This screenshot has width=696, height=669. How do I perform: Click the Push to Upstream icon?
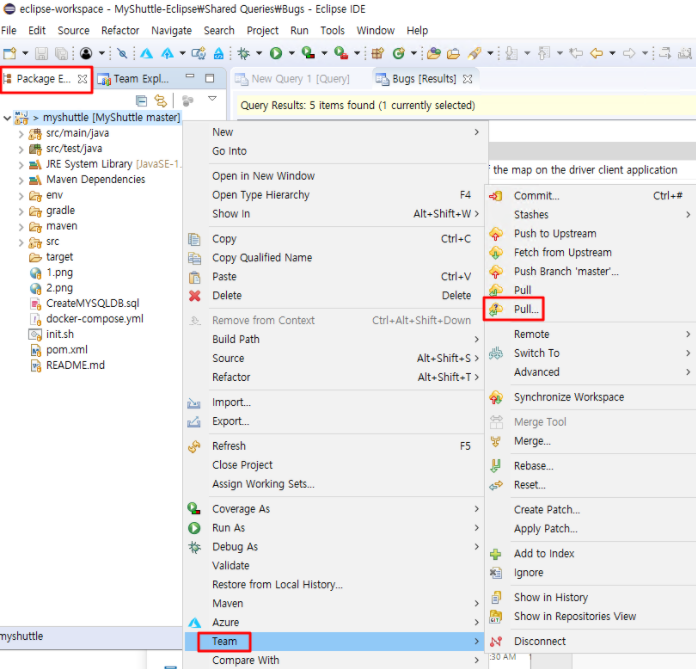(496, 234)
